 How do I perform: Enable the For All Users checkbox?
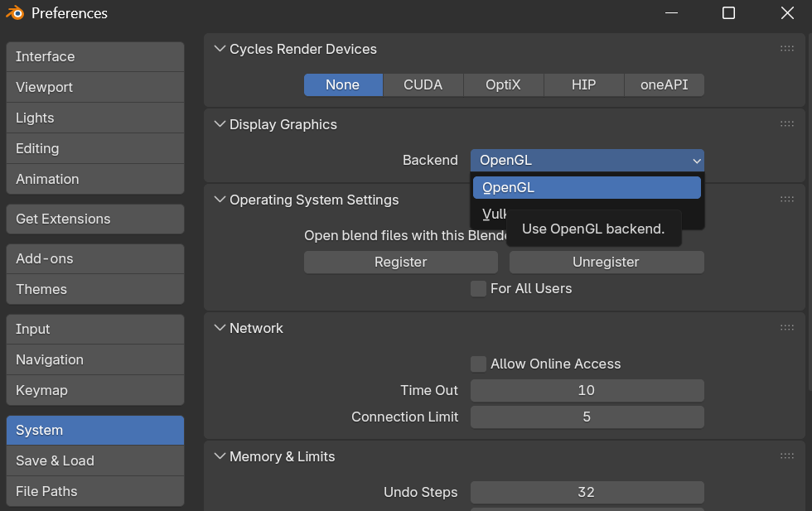478,288
